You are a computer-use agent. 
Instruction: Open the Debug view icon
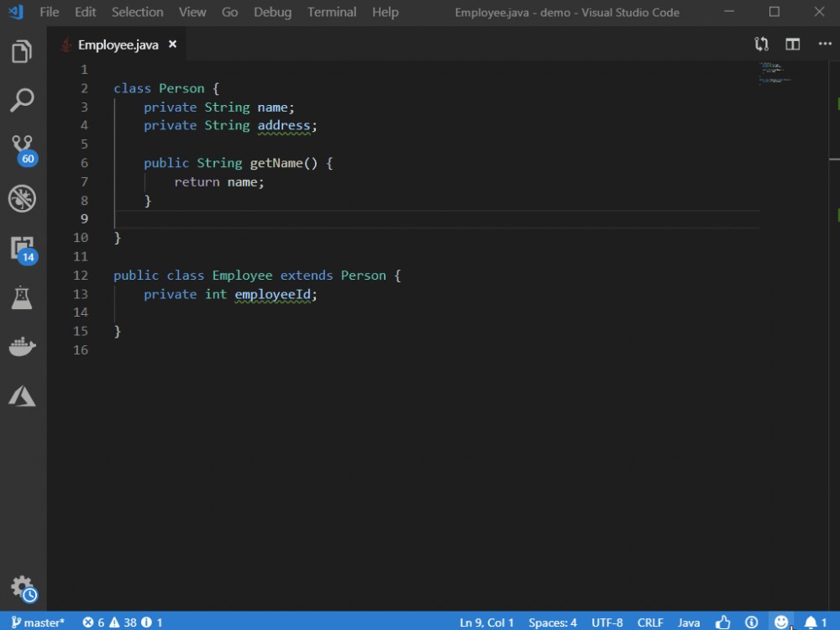[x=22, y=198]
